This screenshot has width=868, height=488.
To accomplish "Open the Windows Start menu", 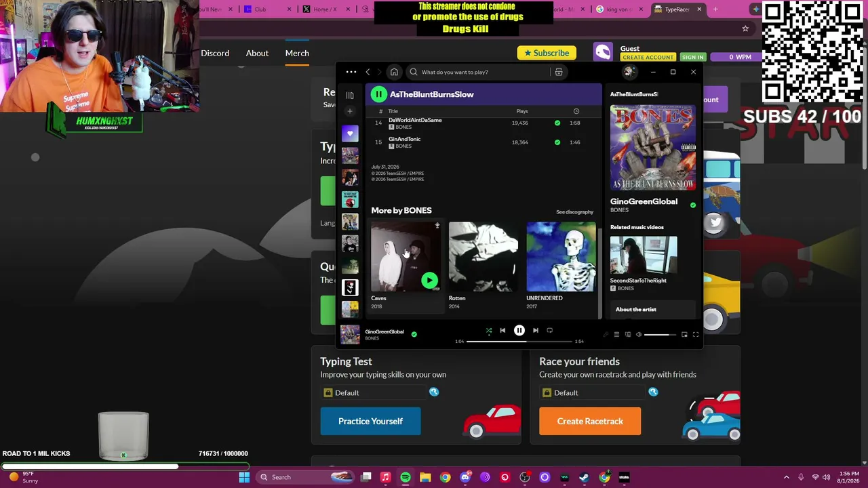I will click(x=244, y=477).
